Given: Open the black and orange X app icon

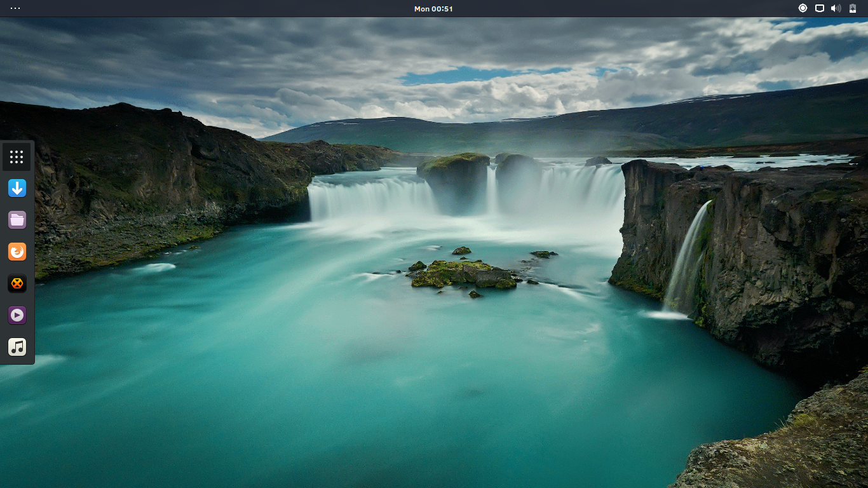Looking at the screenshot, I should pos(17,283).
